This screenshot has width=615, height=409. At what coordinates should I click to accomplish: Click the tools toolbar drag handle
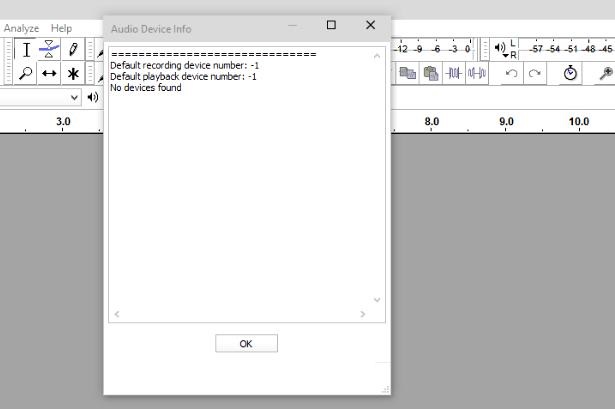click(8, 62)
